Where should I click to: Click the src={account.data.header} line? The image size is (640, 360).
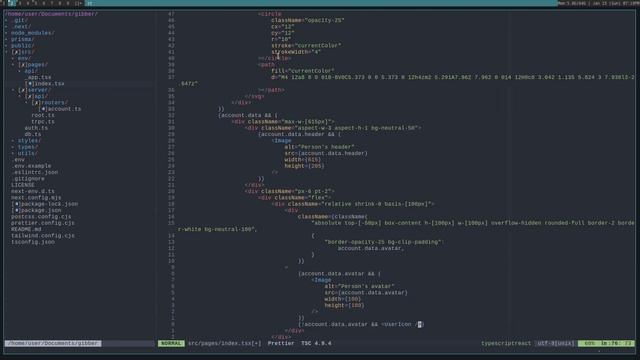pos(326,153)
